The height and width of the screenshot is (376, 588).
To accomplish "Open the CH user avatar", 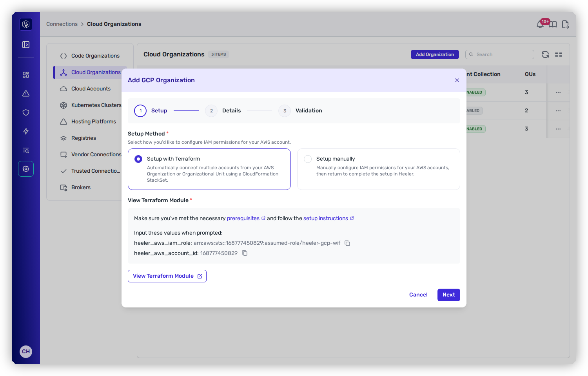I will coord(26,351).
